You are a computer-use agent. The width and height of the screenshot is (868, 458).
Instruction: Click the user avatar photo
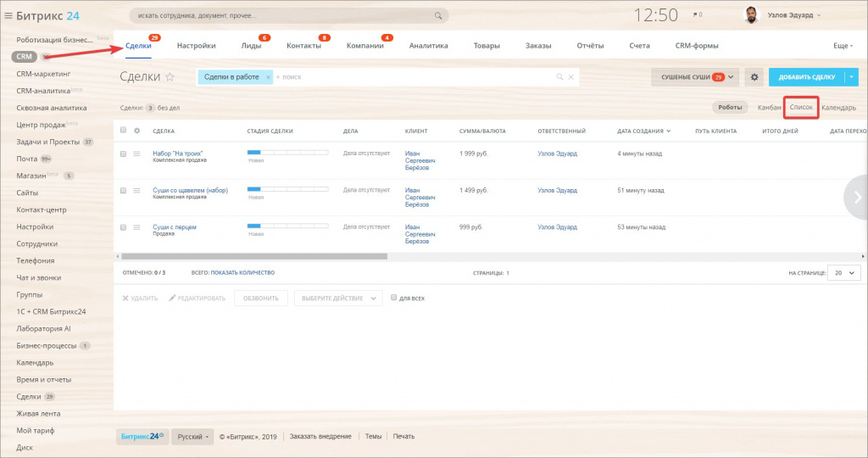[x=751, y=15]
